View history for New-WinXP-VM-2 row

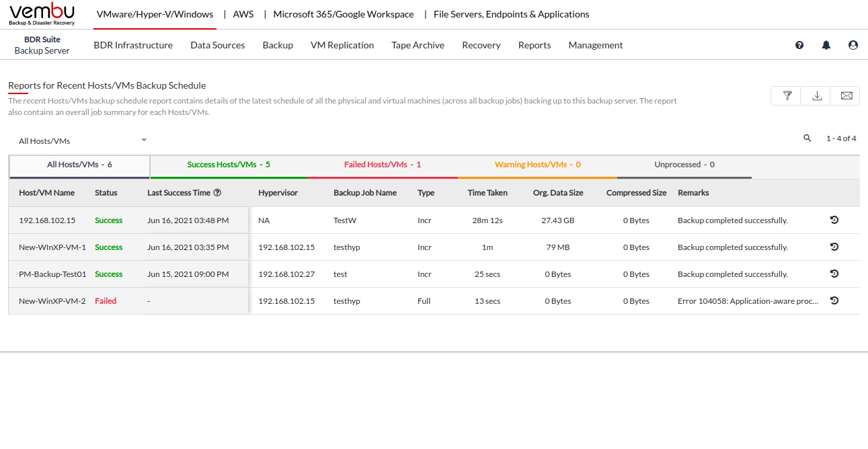point(834,300)
